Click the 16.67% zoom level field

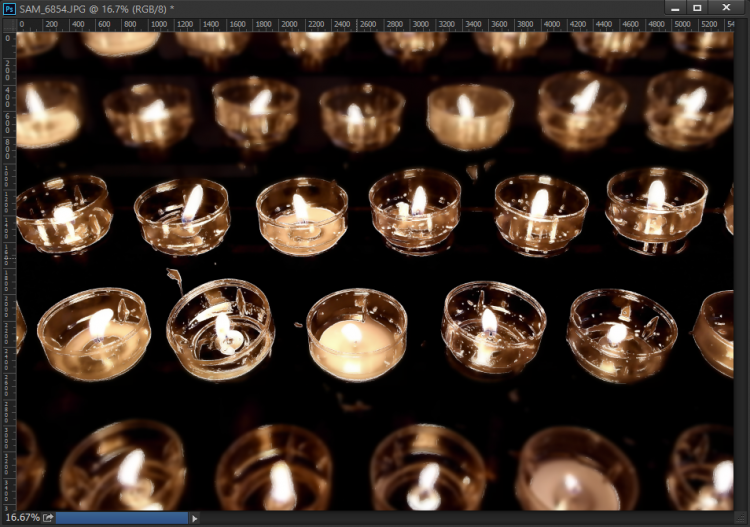click(x=22, y=517)
